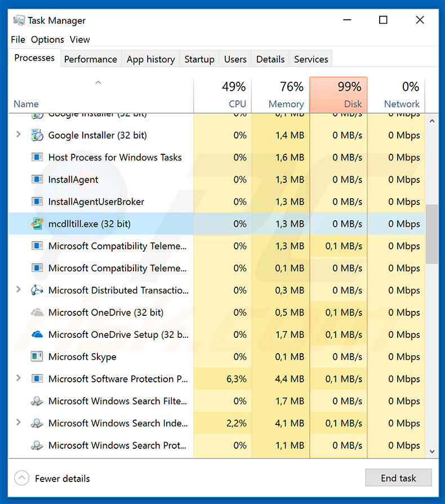Select Host Process for Windows Tasks name
This screenshot has width=445, height=504.
coord(115,158)
